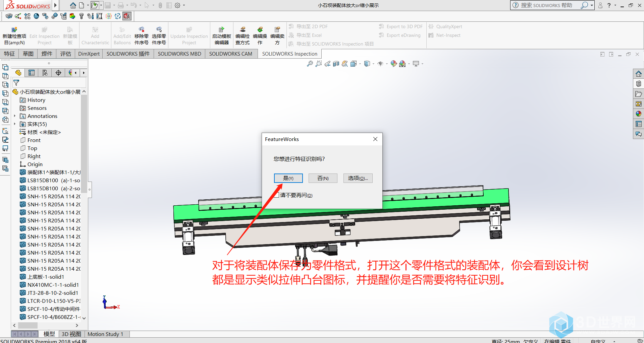Expand the Annotations tree node
The image size is (644, 343).
15,116
